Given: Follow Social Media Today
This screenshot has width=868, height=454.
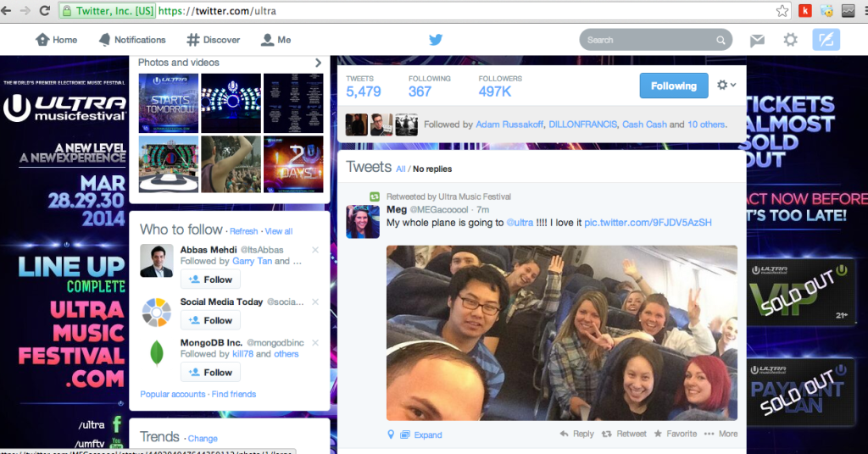Looking at the screenshot, I should coord(210,321).
